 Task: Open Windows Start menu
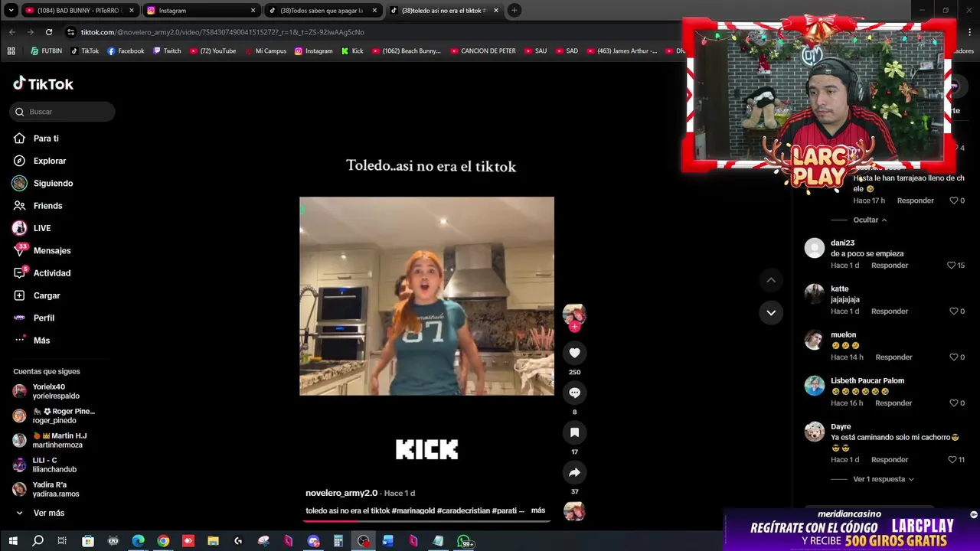coord(13,541)
